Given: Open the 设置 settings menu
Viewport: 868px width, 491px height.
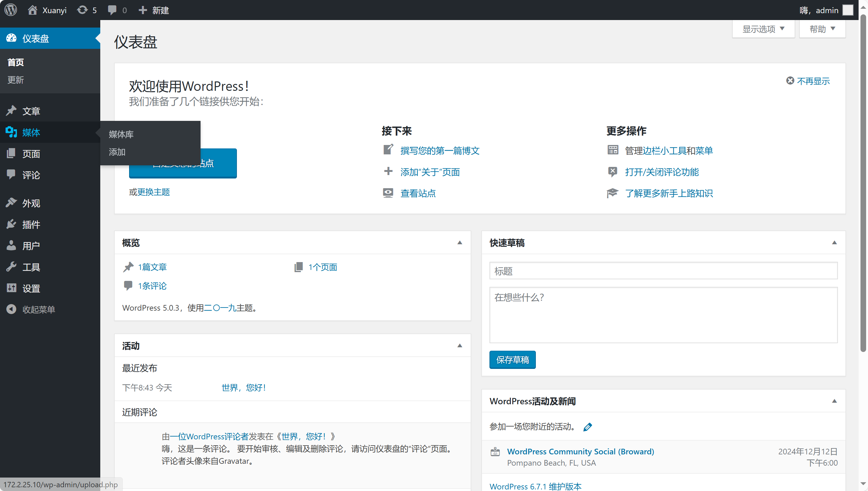Looking at the screenshot, I should [31, 288].
